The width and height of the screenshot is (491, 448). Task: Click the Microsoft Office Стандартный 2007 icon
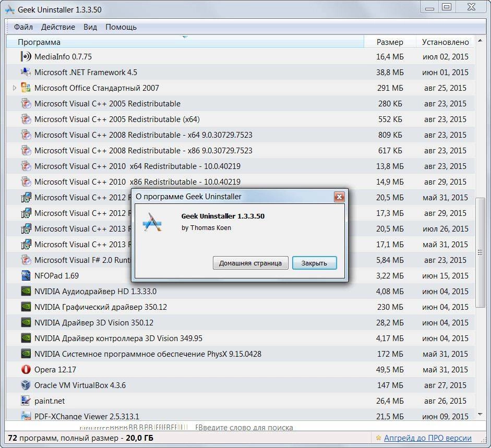pos(26,88)
